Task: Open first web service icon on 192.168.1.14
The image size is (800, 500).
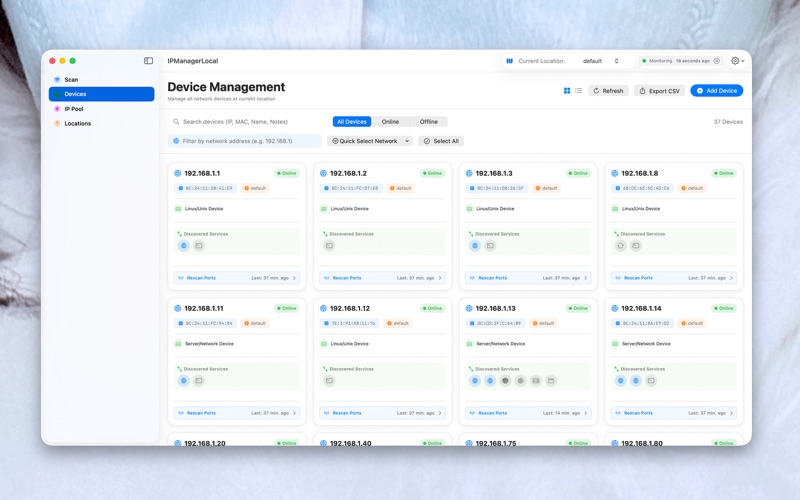Action: tap(620, 381)
